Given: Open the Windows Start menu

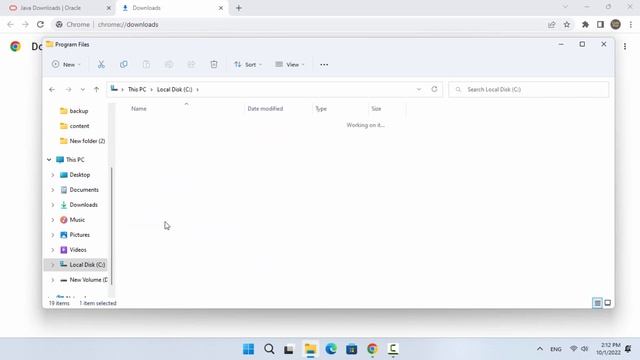Looking at the screenshot, I should (249, 349).
